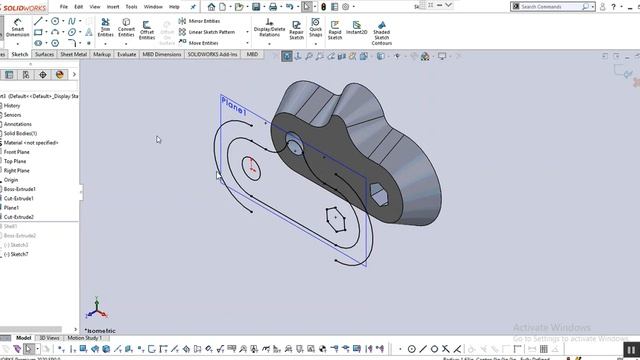Select the Circle sketch tool

pyautogui.click(x=55, y=21)
